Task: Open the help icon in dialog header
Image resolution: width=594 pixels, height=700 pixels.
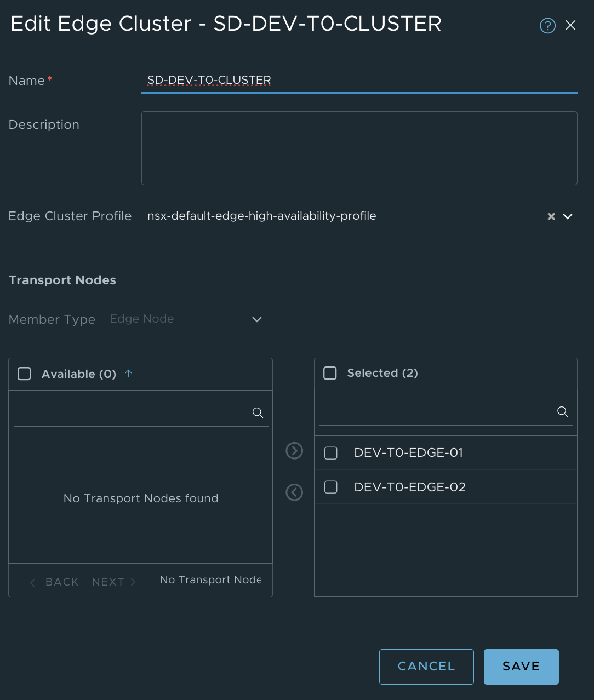Action: (547, 26)
